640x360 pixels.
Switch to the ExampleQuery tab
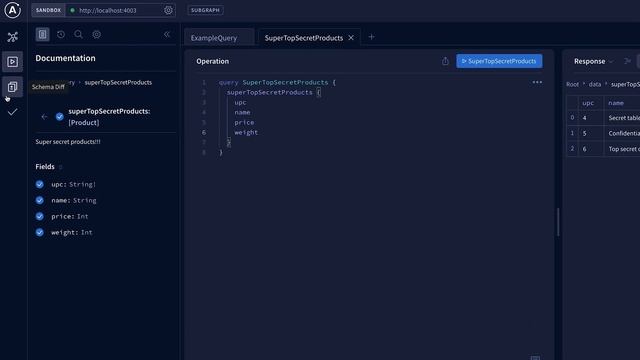214,38
